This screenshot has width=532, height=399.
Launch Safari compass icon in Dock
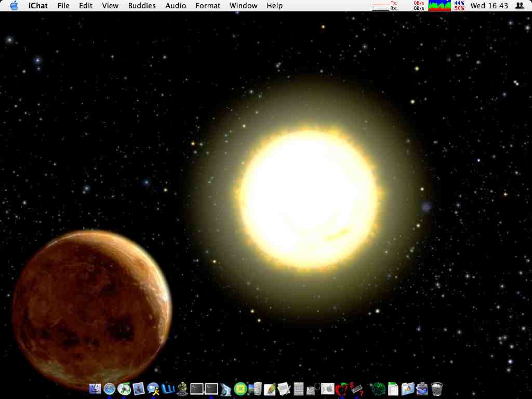[x=109, y=389]
